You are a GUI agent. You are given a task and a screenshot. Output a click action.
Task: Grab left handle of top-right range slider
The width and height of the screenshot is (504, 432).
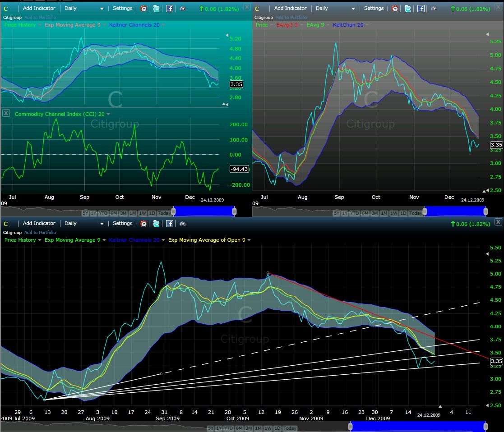tap(425, 211)
